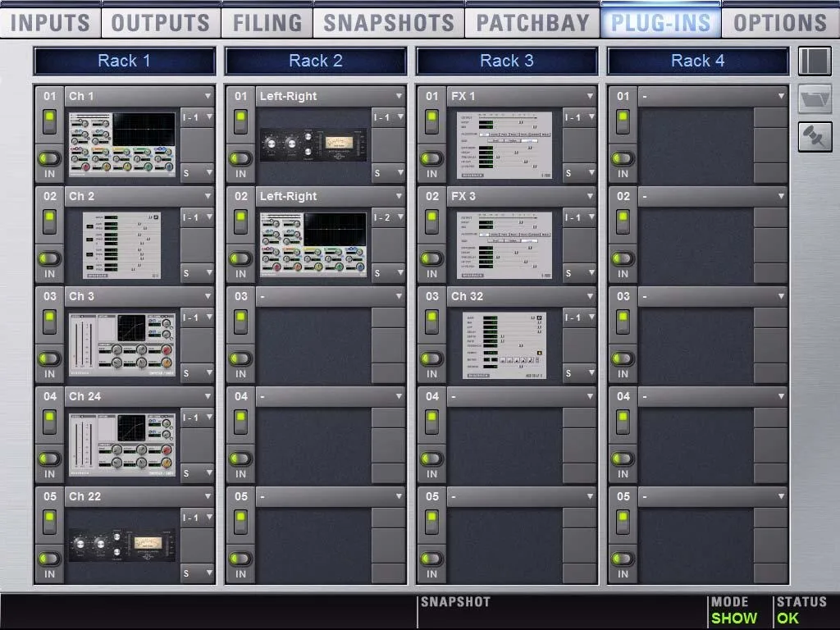Open the PATCHBAY tab
The width and height of the screenshot is (840, 630).
pos(532,22)
